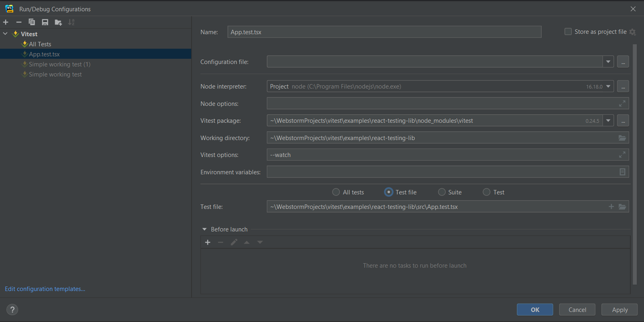Select the All Tests configuration
This screenshot has height=322, width=644.
click(40, 44)
